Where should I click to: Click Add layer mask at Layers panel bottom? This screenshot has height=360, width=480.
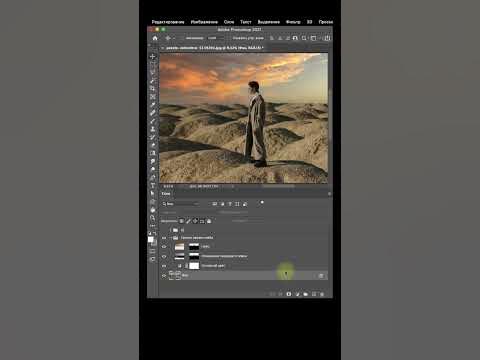(x=289, y=294)
